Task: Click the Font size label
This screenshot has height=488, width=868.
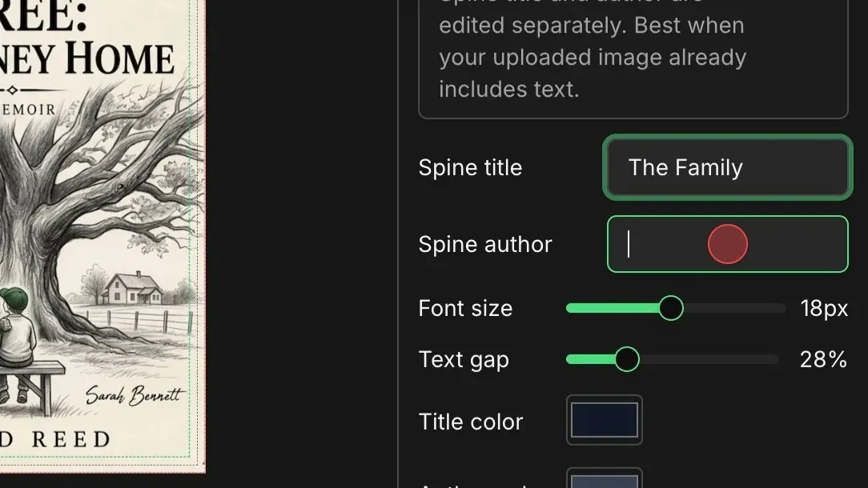Action: [x=465, y=308]
